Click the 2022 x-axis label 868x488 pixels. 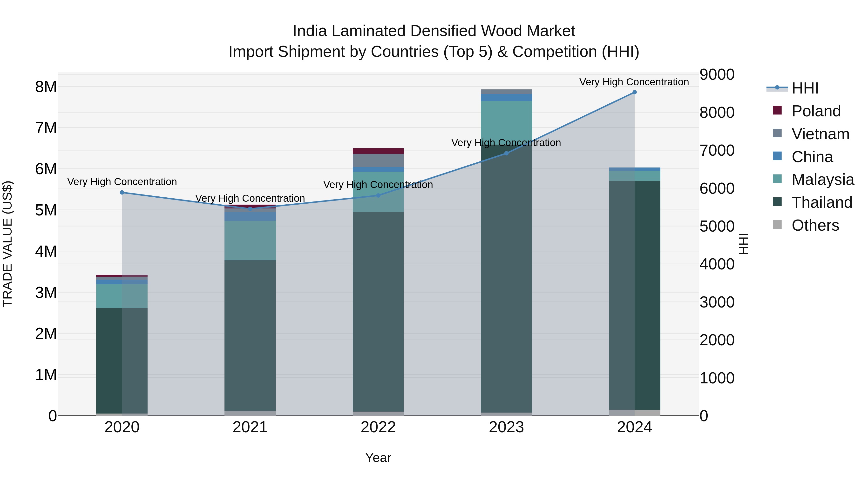[x=378, y=427]
